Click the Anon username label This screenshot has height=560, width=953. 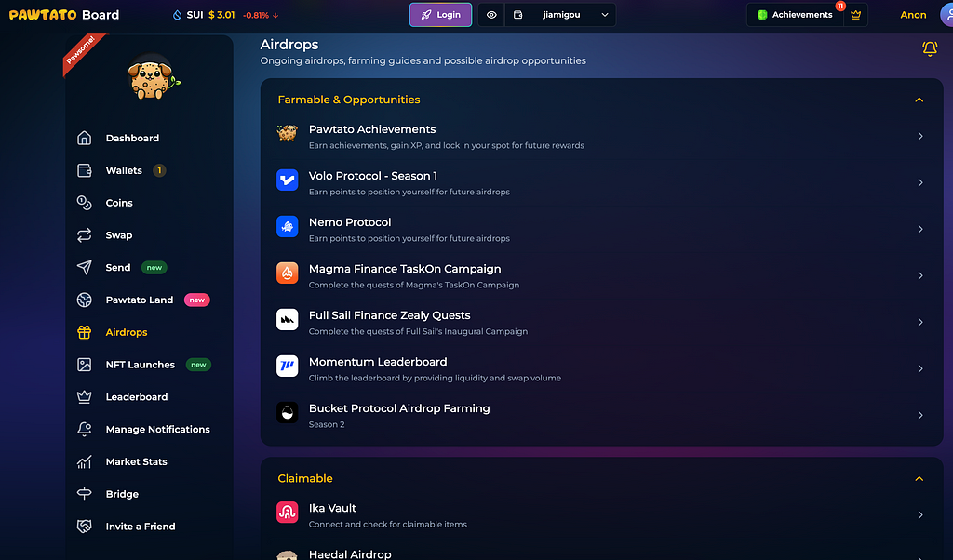coord(913,15)
